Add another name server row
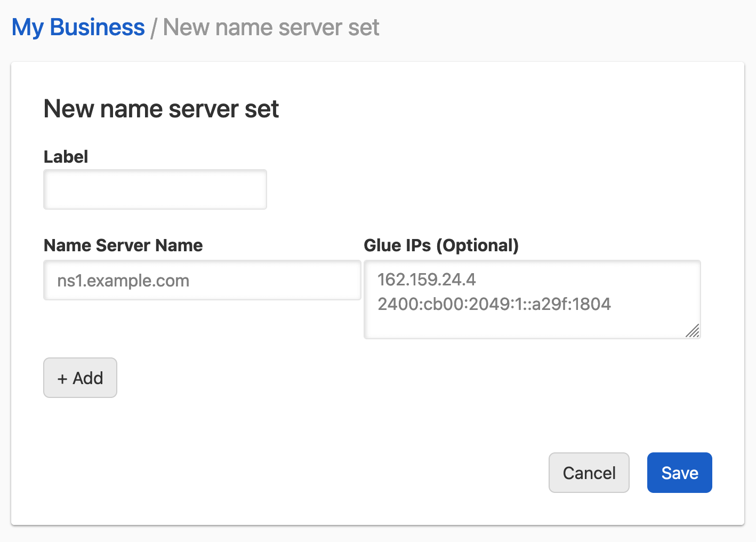 (80, 378)
